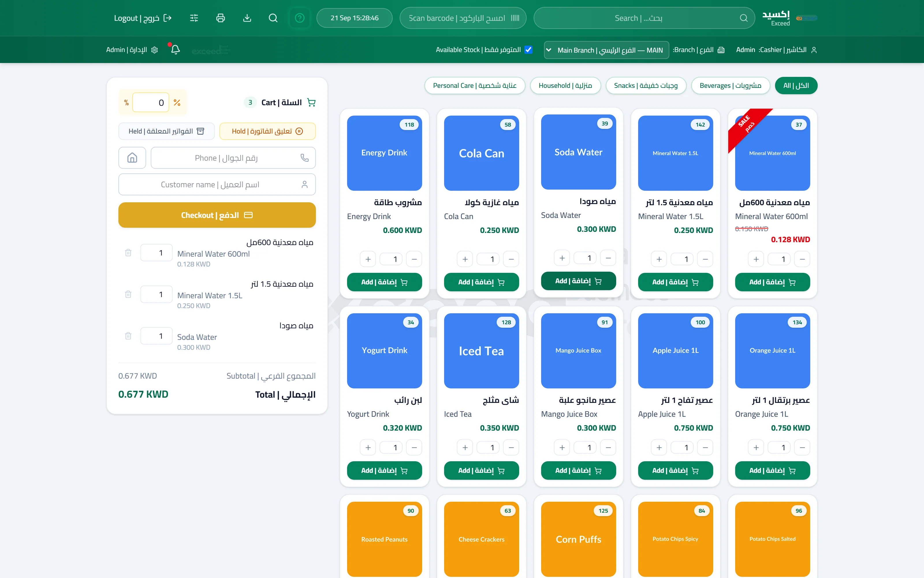Click the help question mark icon

pos(300,18)
